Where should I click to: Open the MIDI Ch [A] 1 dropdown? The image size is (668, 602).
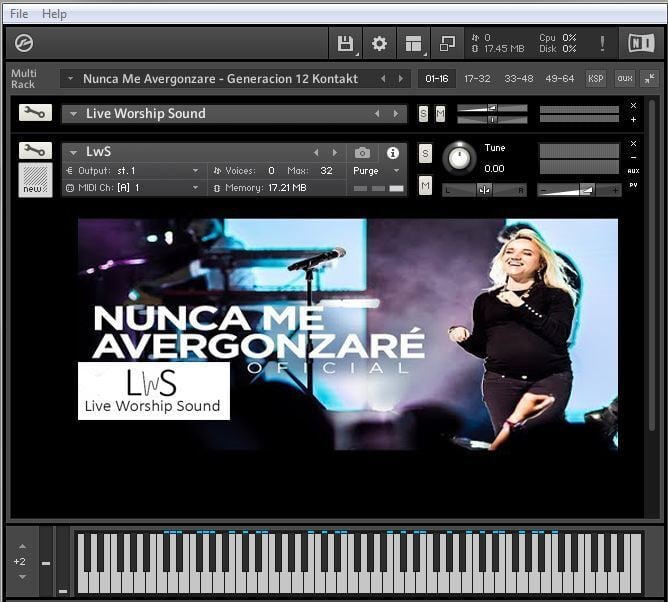coord(132,188)
